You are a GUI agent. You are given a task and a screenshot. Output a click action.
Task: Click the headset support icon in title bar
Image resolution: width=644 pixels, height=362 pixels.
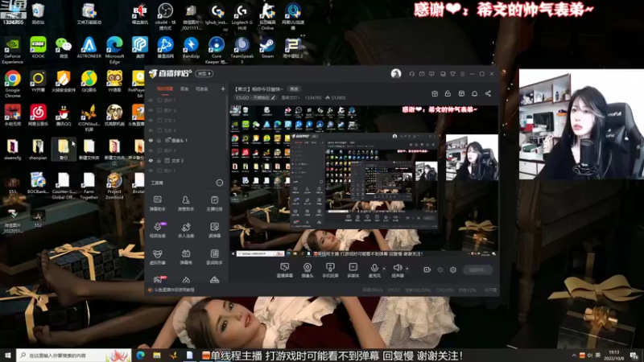(x=411, y=74)
